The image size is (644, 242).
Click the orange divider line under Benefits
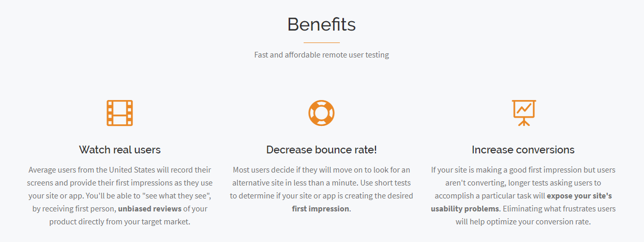pyautogui.click(x=321, y=42)
